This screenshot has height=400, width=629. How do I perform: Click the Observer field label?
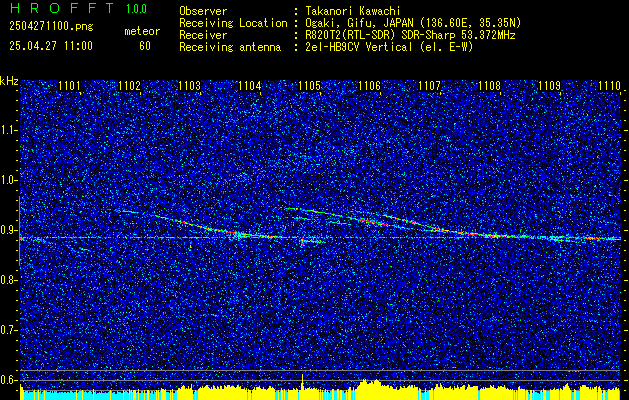tap(203, 11)
